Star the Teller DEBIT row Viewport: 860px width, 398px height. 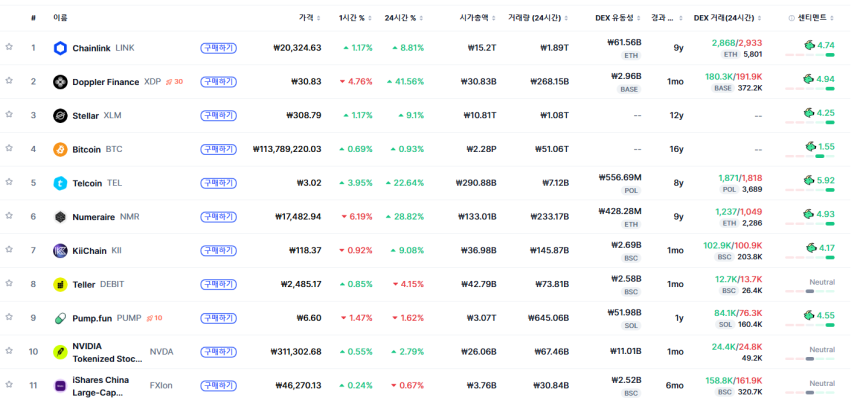click(9, 283)
